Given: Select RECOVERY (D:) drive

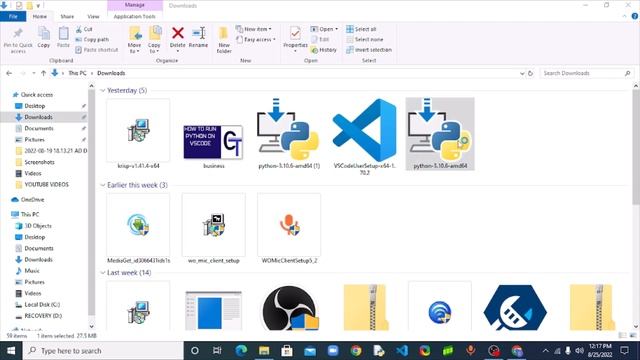Looking at the screenshot, I should 43,316.
